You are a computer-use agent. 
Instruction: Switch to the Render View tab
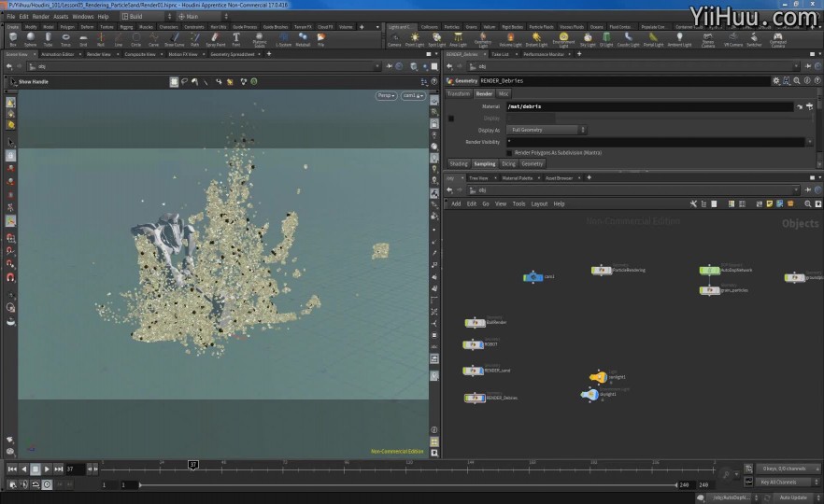coord(98,54)
